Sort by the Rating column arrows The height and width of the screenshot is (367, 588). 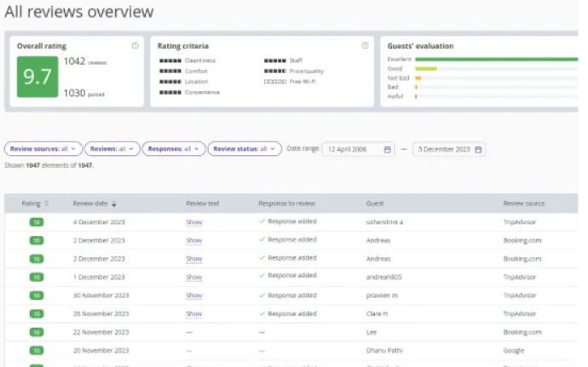(x=46, y=204)
